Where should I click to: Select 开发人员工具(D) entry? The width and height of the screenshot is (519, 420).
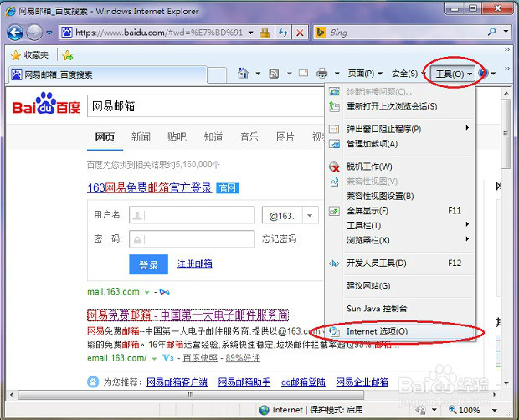[400, 264]
